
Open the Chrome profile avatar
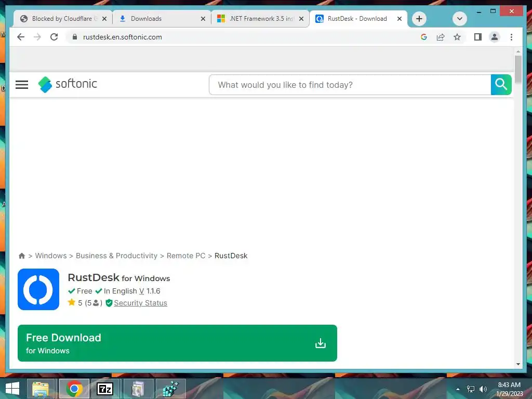click(x=495, y=37)
